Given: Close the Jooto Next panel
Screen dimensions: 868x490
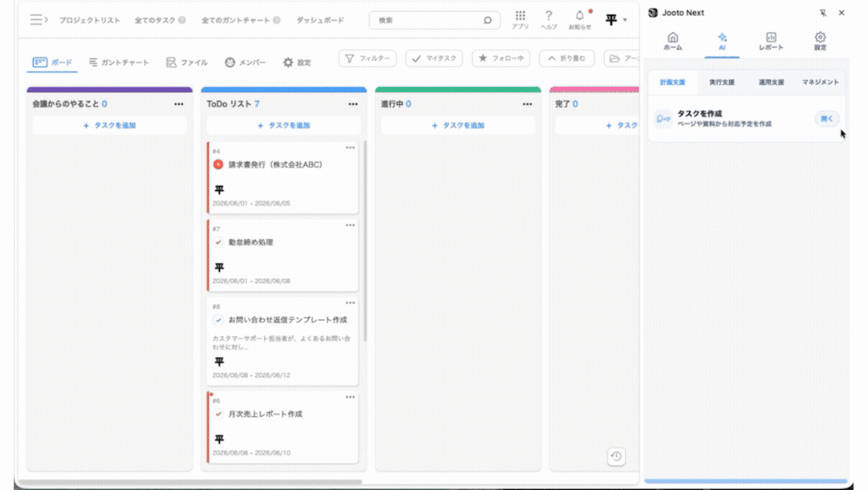Looking at the screenshot, I should click(841, 13).
